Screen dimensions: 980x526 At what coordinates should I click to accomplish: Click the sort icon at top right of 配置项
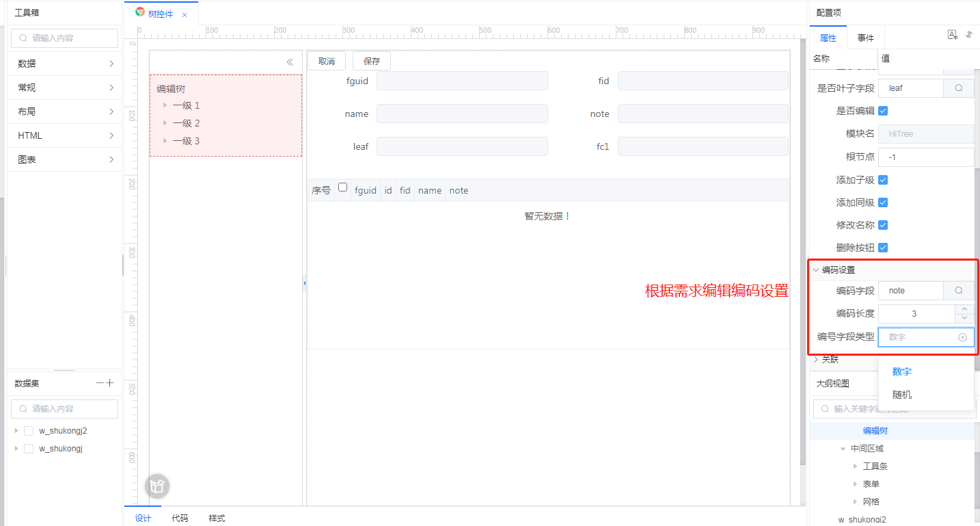969,35
